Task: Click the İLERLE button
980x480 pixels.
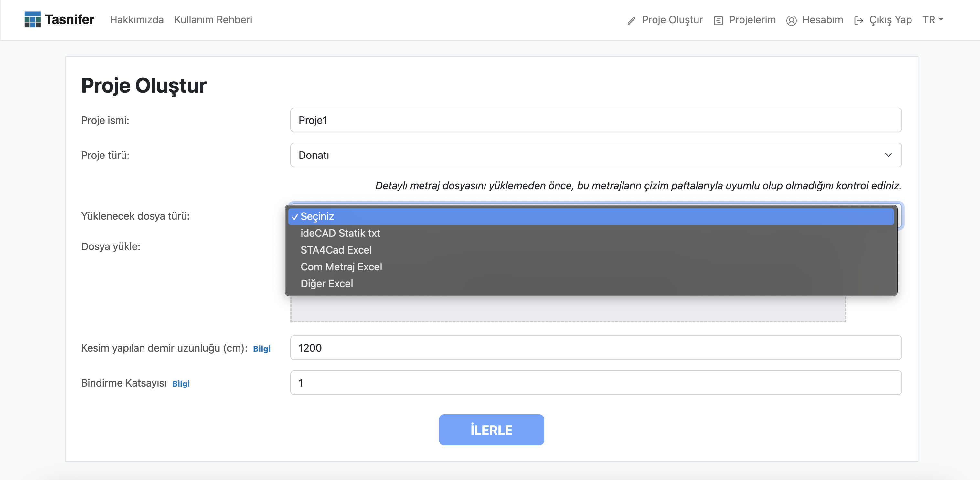Action: [x=491, y=430]
